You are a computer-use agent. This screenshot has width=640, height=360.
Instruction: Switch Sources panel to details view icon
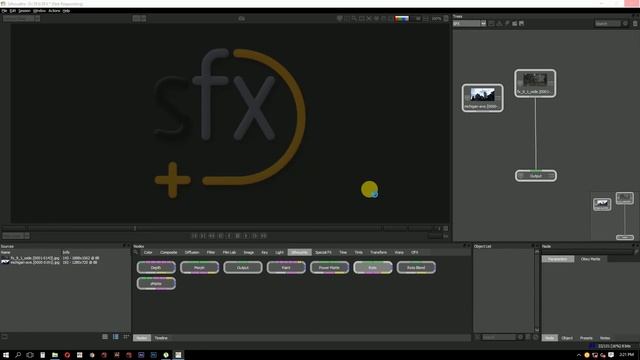tap(116, 337)
